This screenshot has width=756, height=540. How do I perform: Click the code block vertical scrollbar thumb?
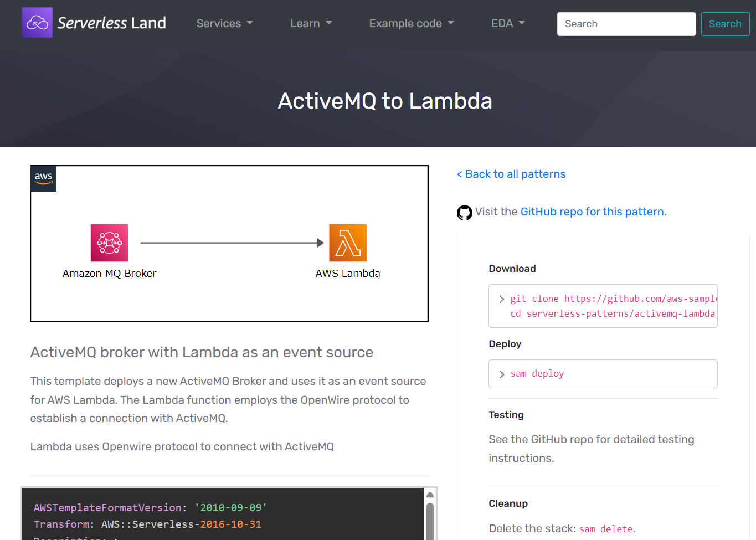click(430, 521)
